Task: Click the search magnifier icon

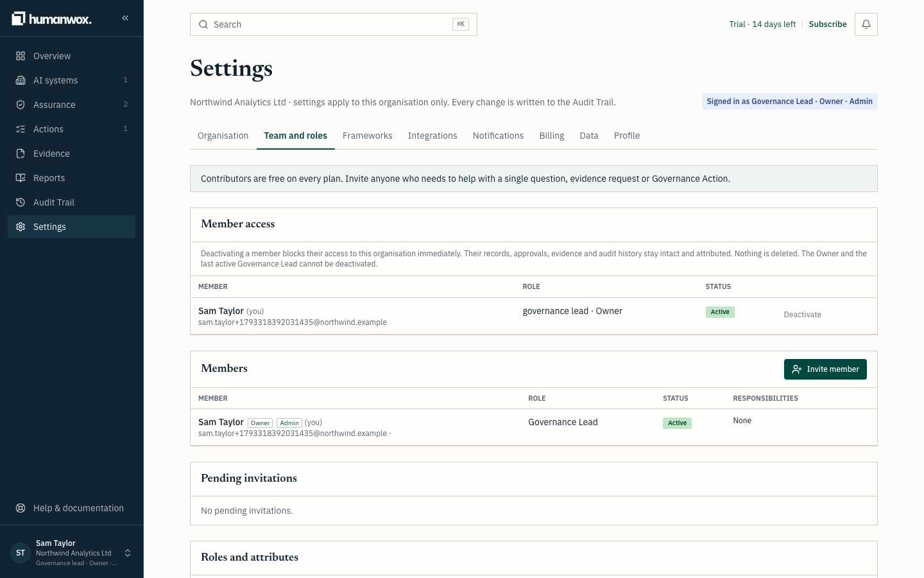Action: coord(203,24)
